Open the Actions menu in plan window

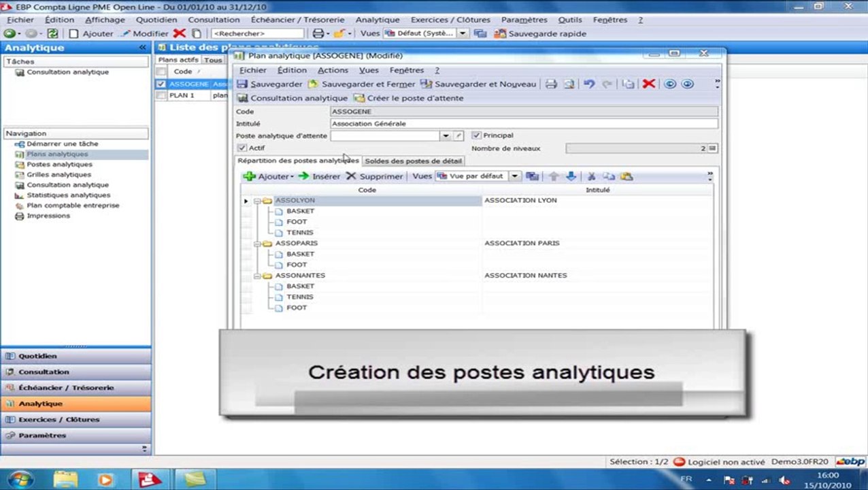333,70
